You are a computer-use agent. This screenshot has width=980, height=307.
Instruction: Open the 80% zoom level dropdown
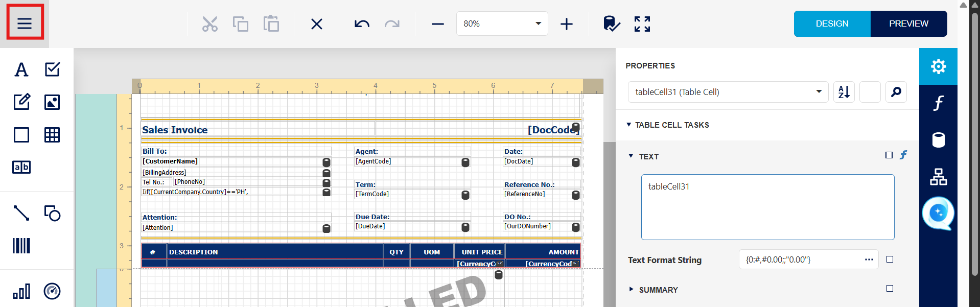click(502, 23)
